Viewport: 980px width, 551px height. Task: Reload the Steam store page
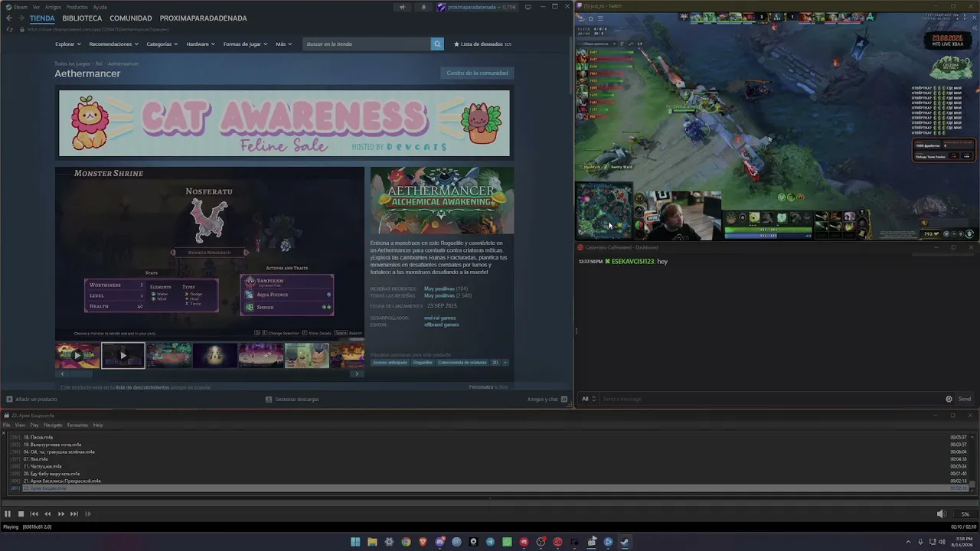(9, 29)
